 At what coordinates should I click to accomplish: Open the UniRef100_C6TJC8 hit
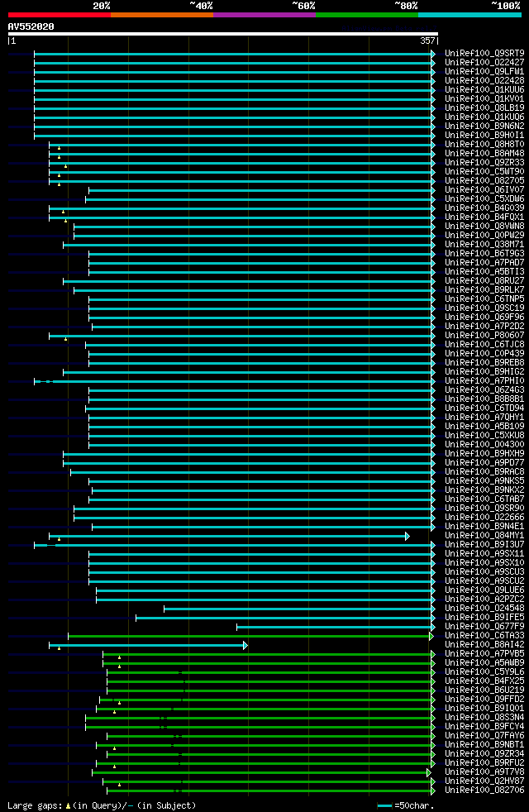(484, 344)
